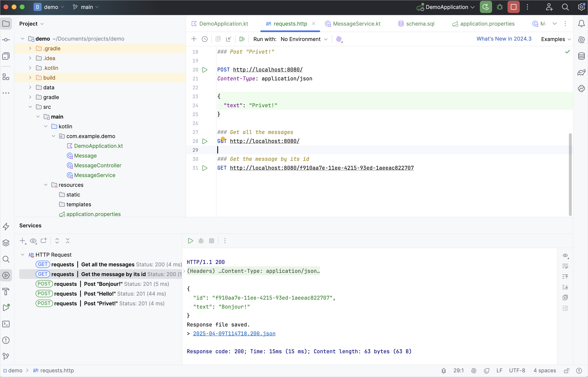Screen dimensions: 588x377
Task: Open the Run with environment dropdown
Action: point(304,39)
